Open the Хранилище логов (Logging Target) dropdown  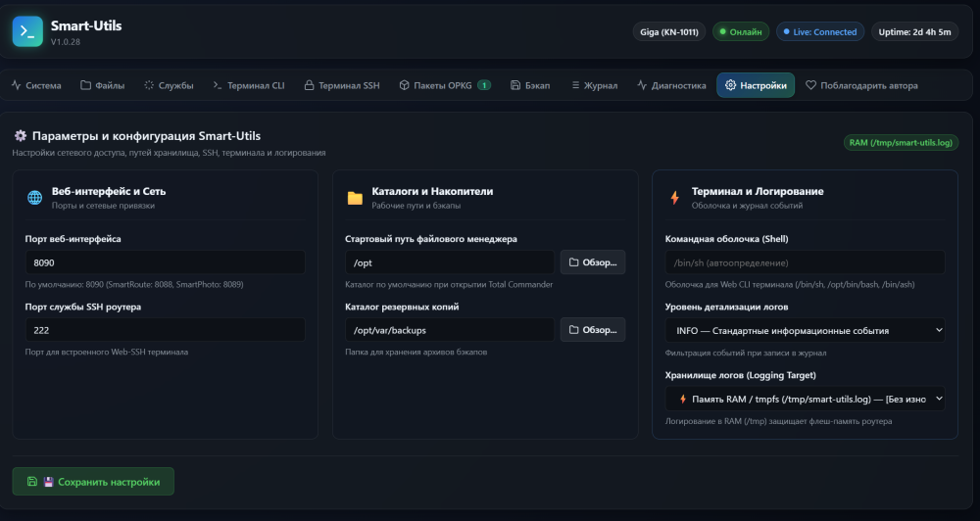pos(805,399)
